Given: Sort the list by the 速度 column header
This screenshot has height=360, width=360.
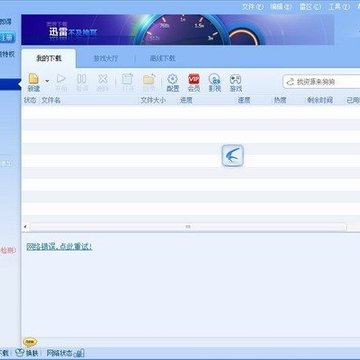Looking at the screenshot, I should pos(244,100).
